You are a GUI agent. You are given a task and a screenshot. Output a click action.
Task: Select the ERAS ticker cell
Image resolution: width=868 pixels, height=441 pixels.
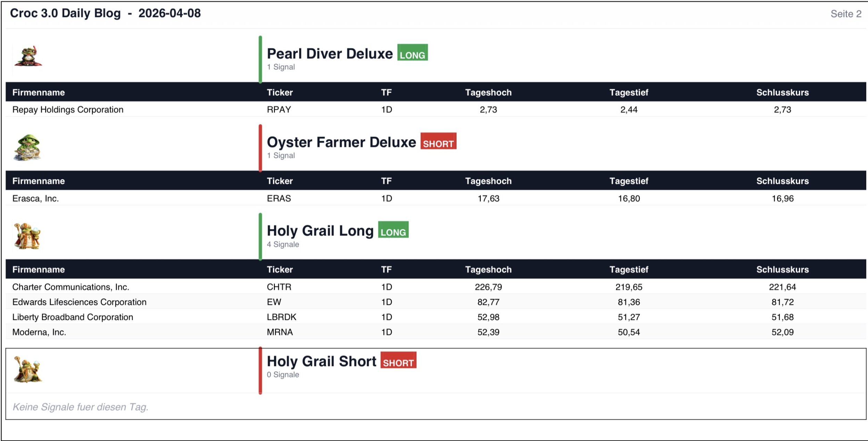(x=279, y=198)
